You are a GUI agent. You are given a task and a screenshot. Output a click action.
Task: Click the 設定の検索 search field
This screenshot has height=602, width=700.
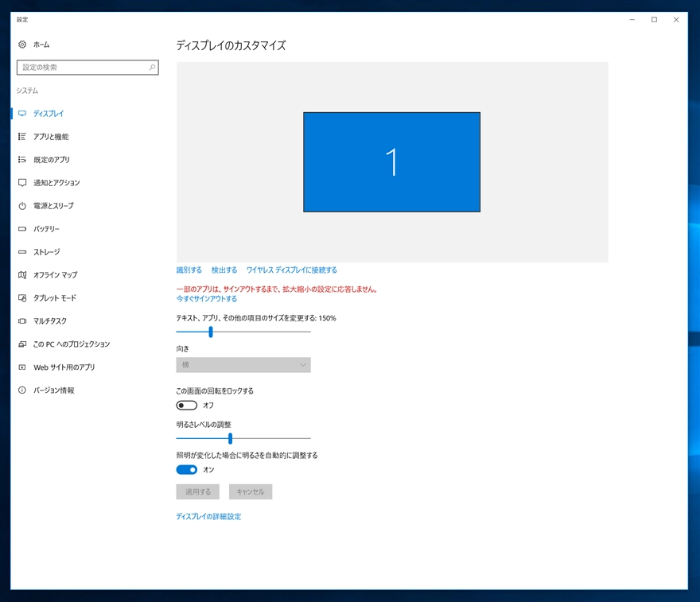tap(87, 68)
